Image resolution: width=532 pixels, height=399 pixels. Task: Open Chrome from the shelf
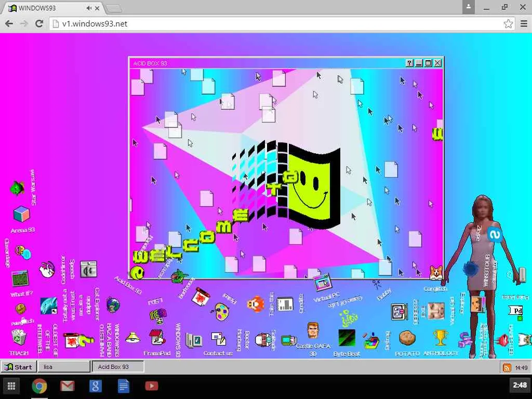(x=39, y=386)
